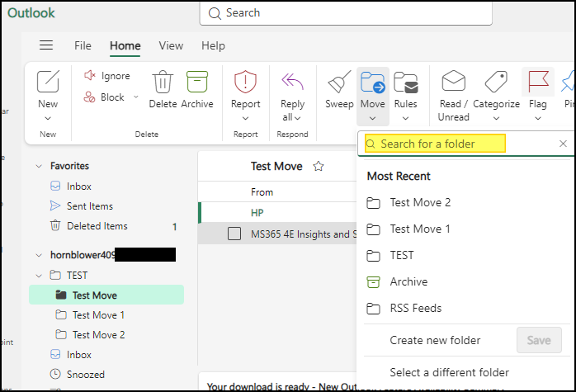Click the Delete trash can icon

(x=163, y=82)
